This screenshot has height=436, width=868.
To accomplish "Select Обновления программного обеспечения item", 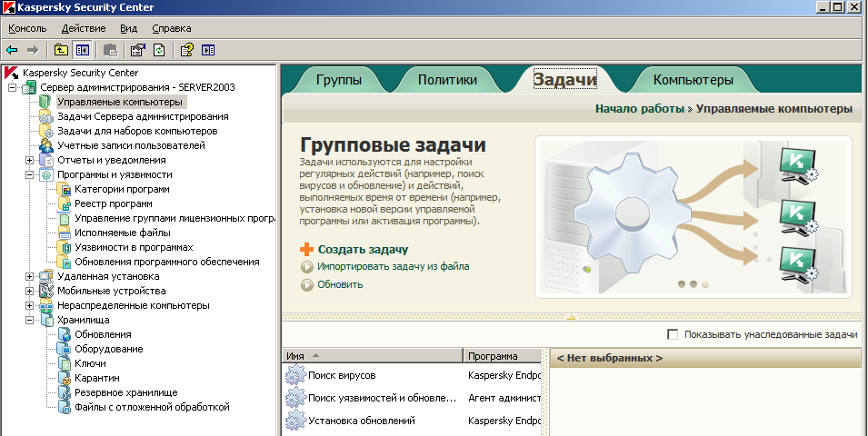I will (x=167, y=262).
